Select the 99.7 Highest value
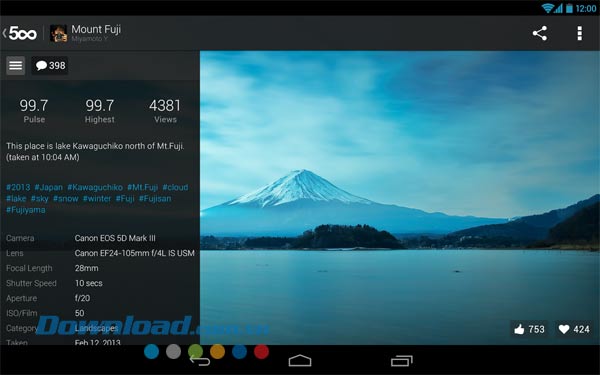 (x=100, y=106)
